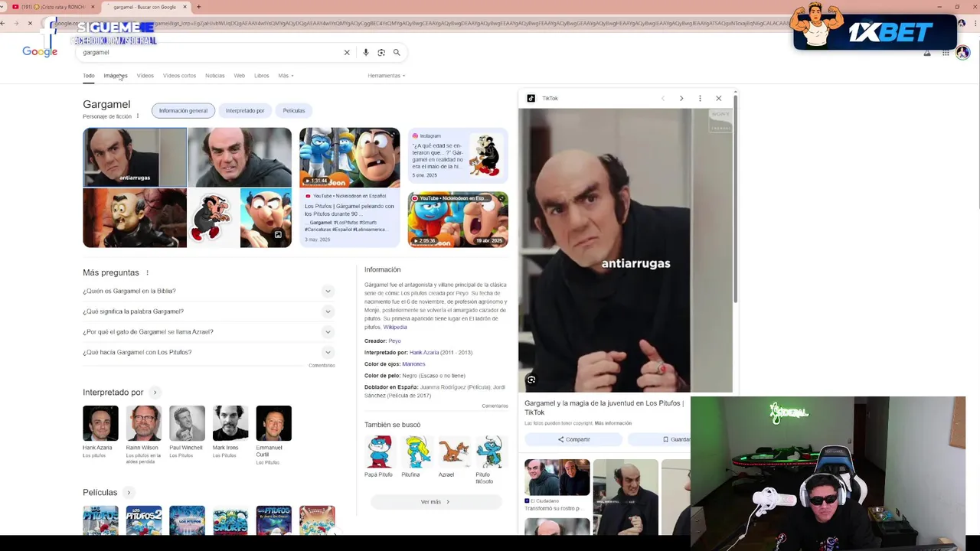Open the Hank Azaria link in Información
The width and height of the screenshot is (980, 551).
424,353
